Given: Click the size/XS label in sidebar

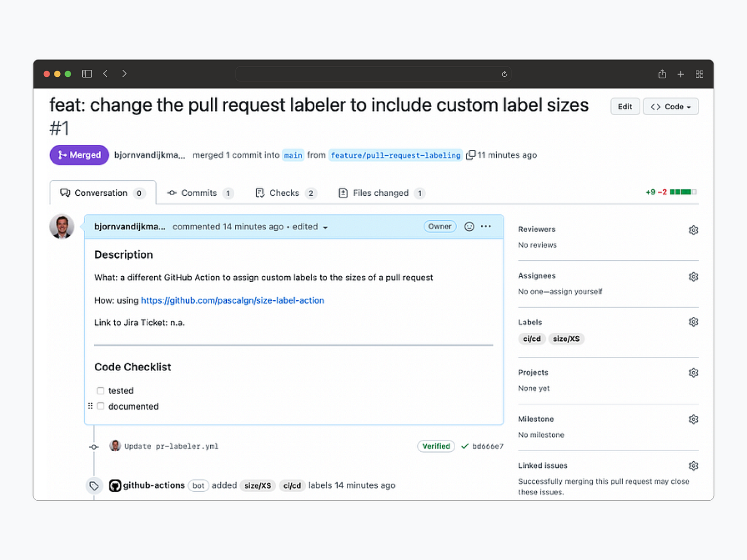Looking at the screenshot, I should coord(566,339).
